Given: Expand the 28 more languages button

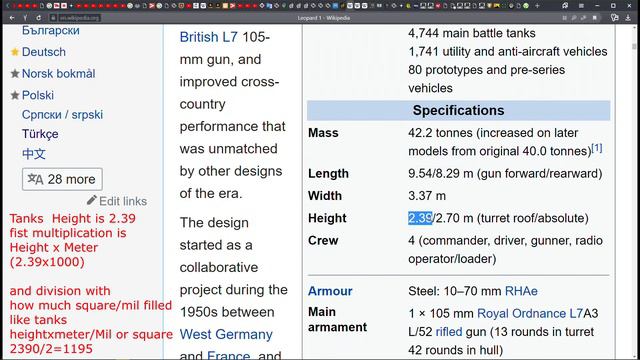Looking at the screenshot, I should click(x=62, y=179).
